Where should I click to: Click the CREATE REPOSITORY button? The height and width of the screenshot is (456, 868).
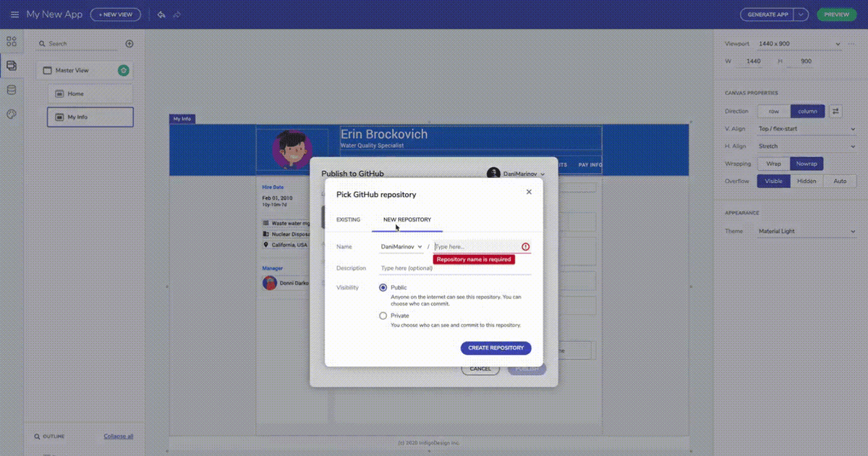coord(495,348)
